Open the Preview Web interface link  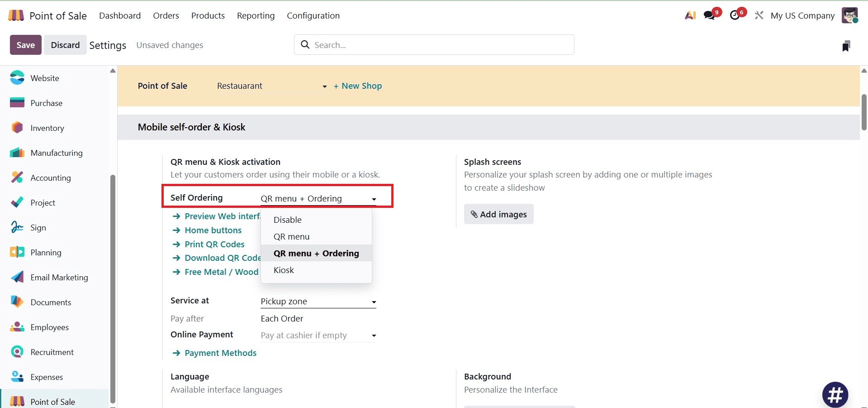[216, 216]
